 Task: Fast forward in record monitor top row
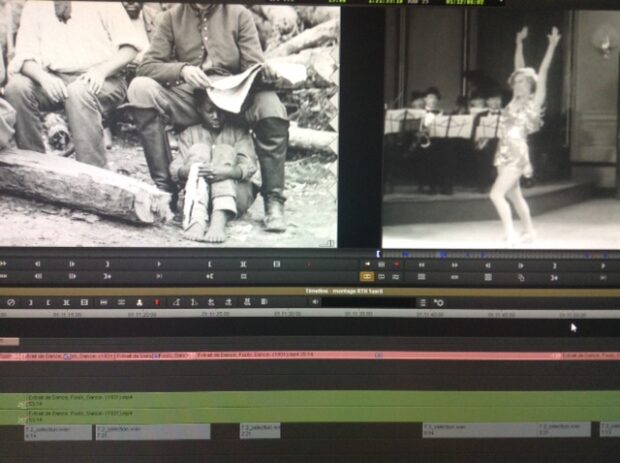pyautogui.click(x=455, y=265)
